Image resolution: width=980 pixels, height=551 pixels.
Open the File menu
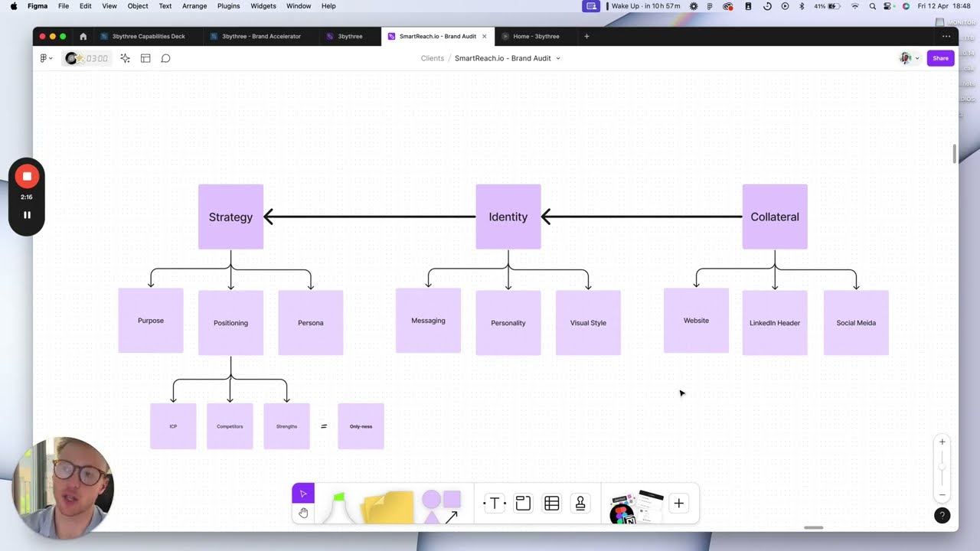[64, 5]
